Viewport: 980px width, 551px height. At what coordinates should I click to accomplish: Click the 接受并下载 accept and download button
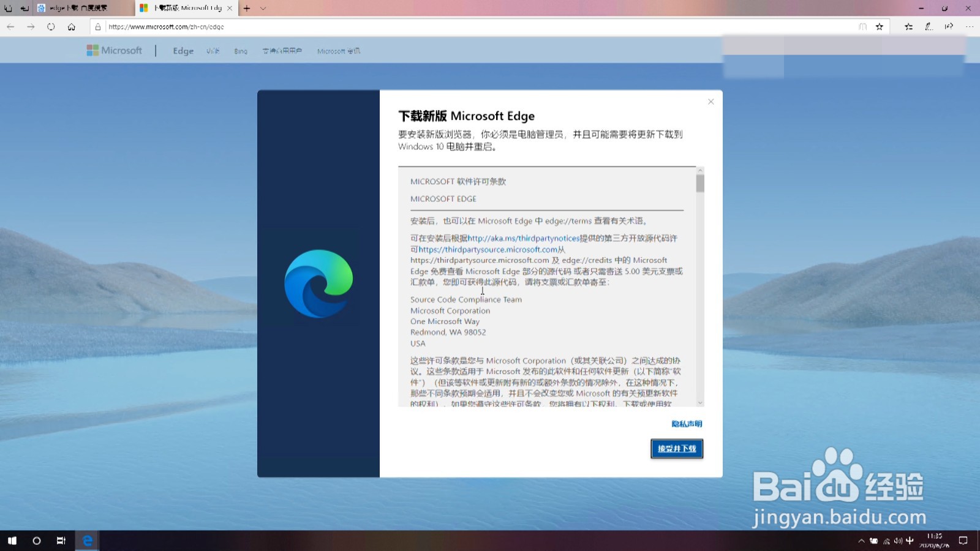677,449
